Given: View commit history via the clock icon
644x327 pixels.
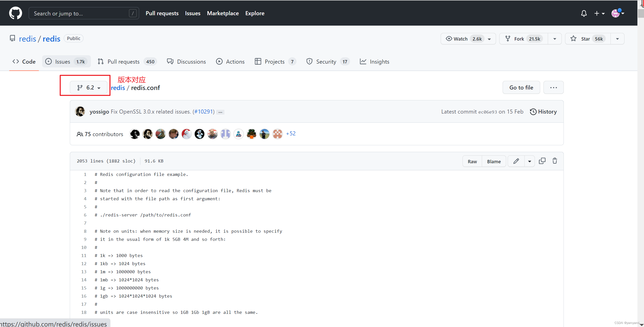Looking at the screenshot, I should click(x=533, y=112).
